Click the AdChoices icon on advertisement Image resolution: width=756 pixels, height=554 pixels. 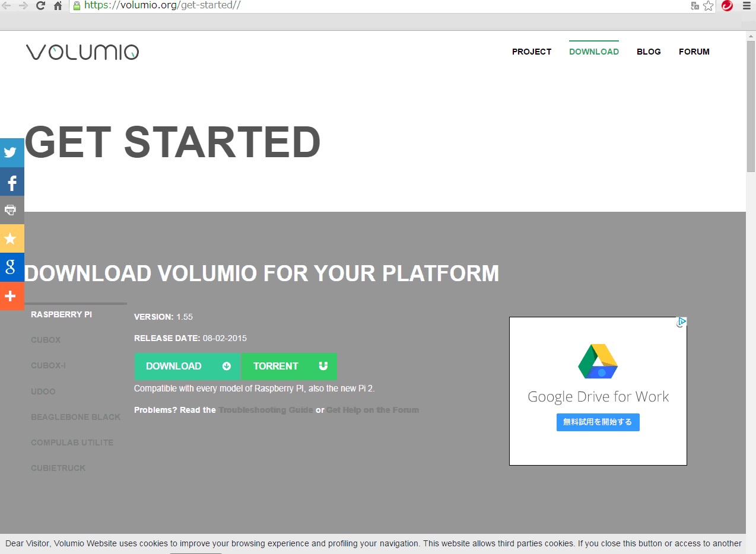tap(682, 322)
